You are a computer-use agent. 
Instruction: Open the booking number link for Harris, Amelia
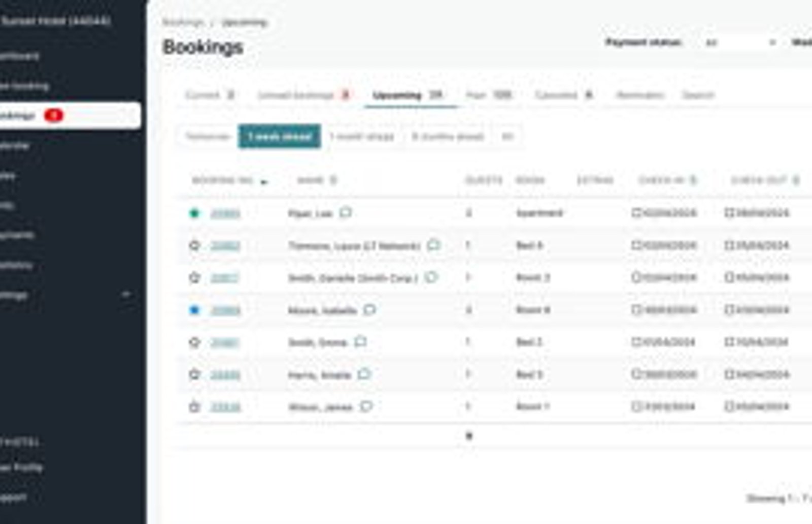click(x=225, y=375)
